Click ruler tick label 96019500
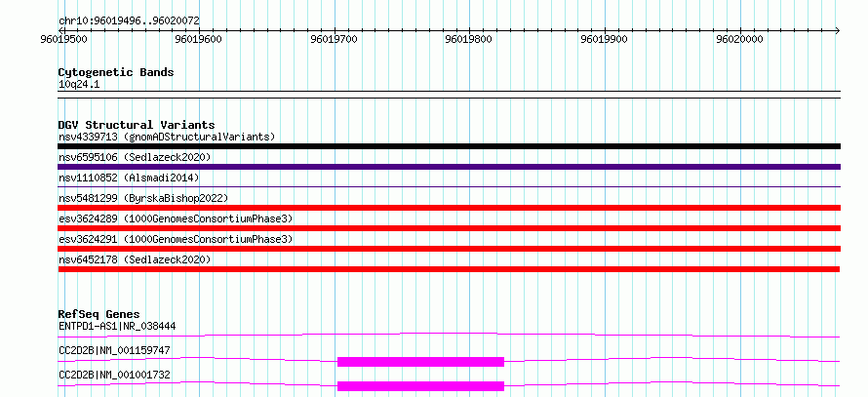This screenshot has width=868, height=397. point(63,39)
